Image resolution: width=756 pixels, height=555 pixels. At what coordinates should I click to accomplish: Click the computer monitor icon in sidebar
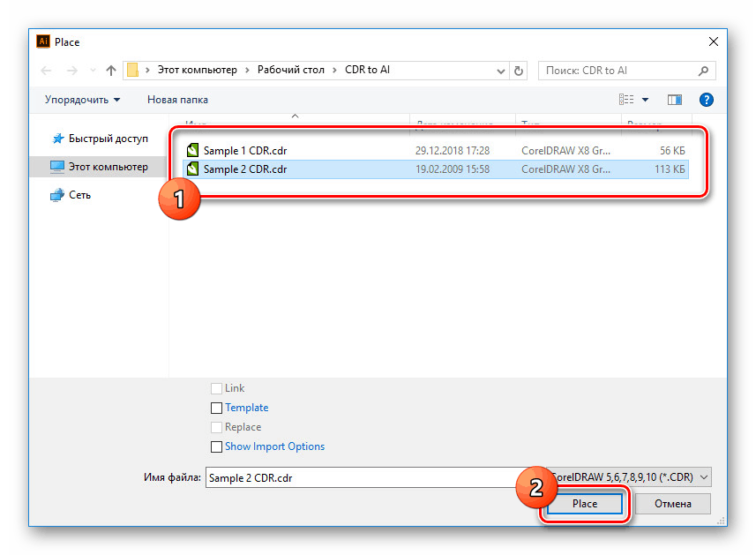click(57, 167)
